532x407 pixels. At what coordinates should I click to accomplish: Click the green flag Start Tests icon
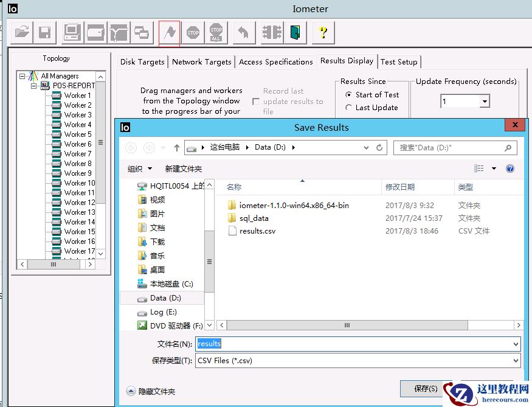[169, 32]
